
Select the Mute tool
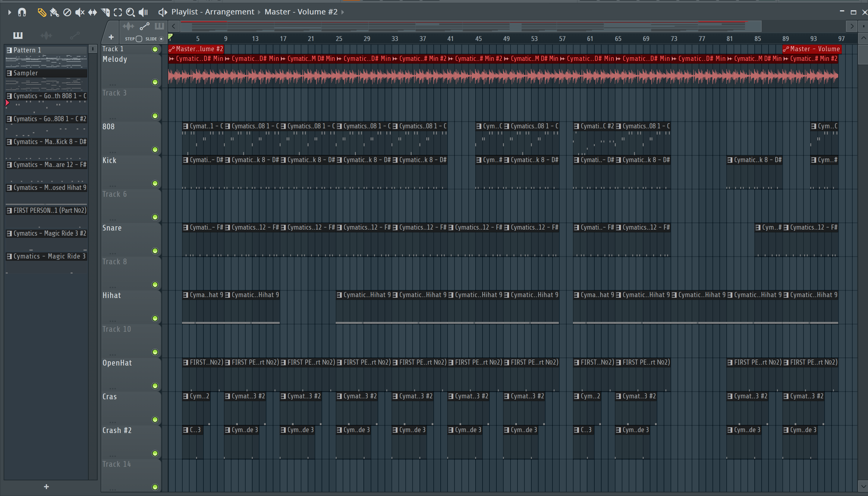point(79,13)
